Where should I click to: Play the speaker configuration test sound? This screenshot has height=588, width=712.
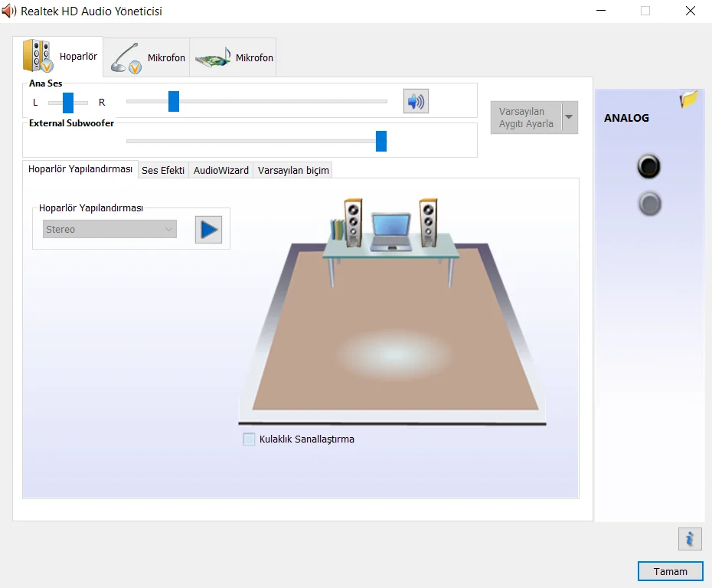(x=208, y=229)
